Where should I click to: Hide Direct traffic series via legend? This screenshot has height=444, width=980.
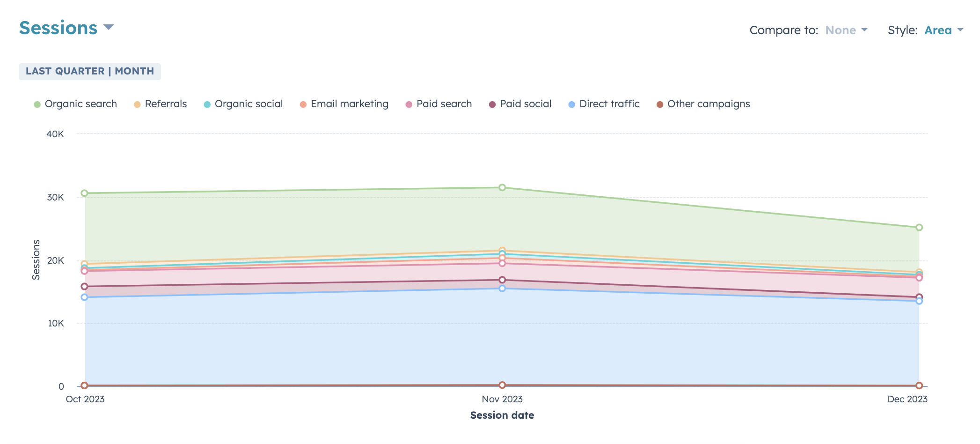(x=609, y=104)
